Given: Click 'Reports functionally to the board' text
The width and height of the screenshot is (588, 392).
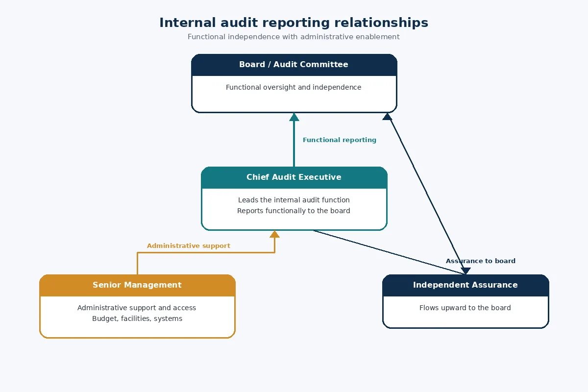Looking at the screenshot, I should [294, 211].
